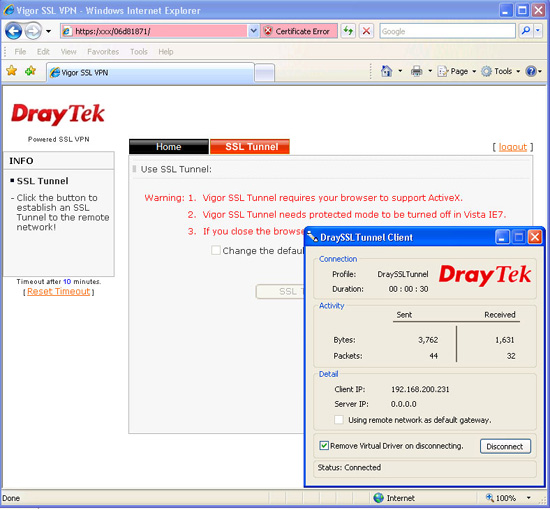This screenshot has width=550, height=510.
Task: Open the Tools menu in menu bar
Action: pos(139,52)
